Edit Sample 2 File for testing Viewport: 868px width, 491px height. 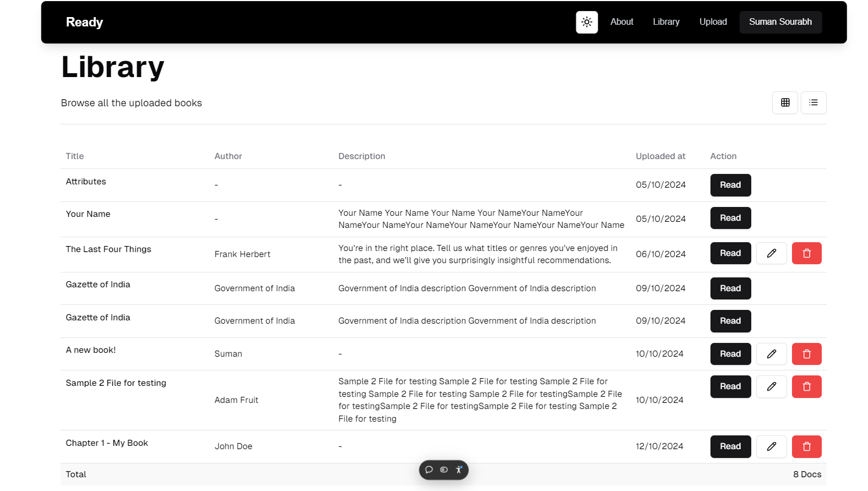[x=771, y=386]
